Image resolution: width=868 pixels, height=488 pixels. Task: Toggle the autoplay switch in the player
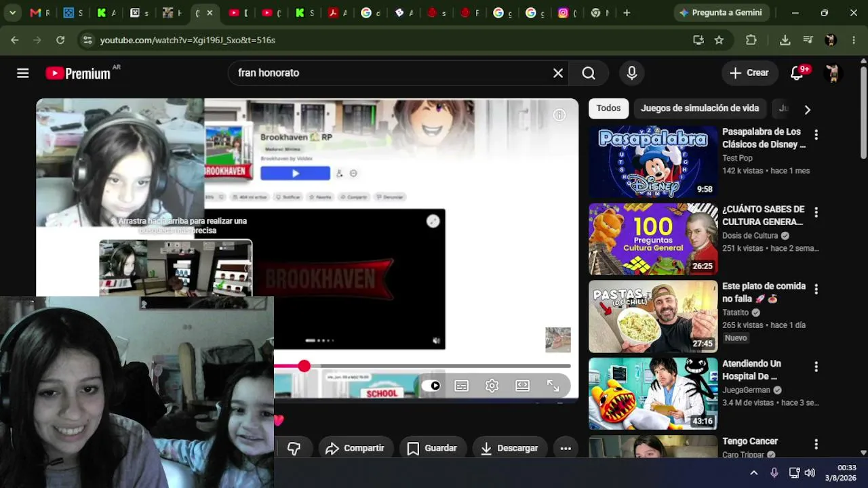pos(431,386)
